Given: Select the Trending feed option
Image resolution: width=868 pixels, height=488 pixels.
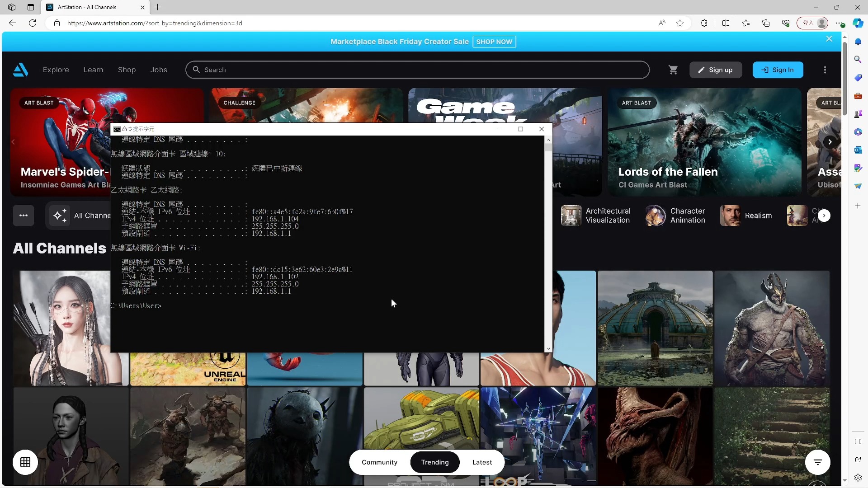Looking at the screenshot, I should 435,462.
